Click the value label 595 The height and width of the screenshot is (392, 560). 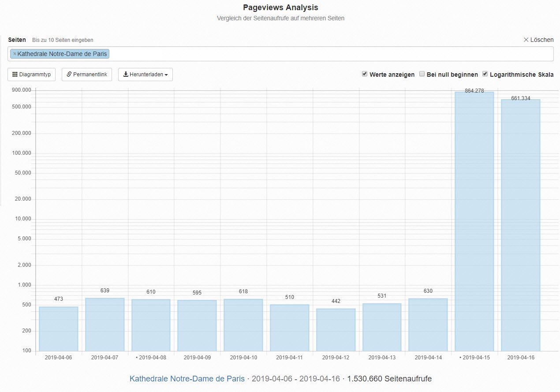pyautogui.click(x=197, y=293)
